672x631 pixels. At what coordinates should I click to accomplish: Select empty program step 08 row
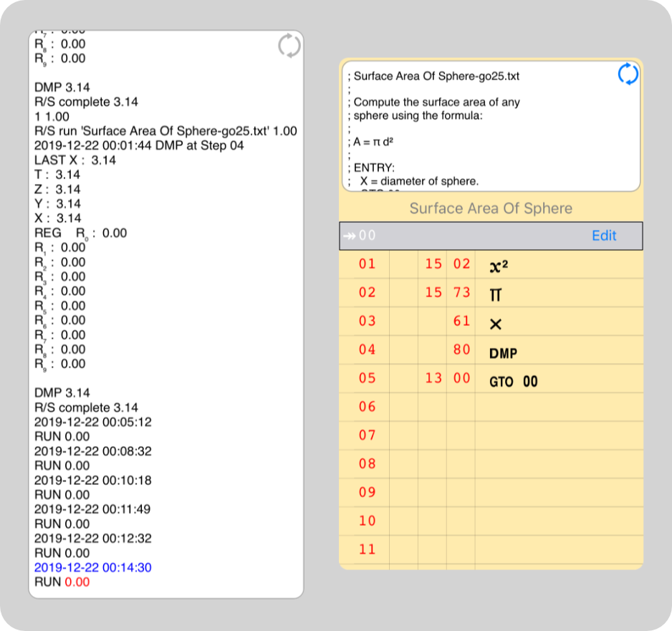(x=491, y=464)
